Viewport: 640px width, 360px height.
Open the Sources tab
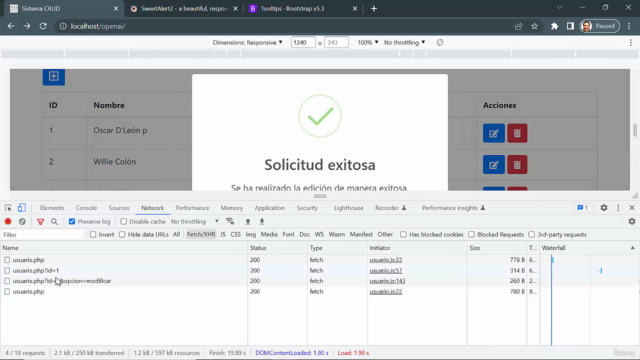coord(119,208)
